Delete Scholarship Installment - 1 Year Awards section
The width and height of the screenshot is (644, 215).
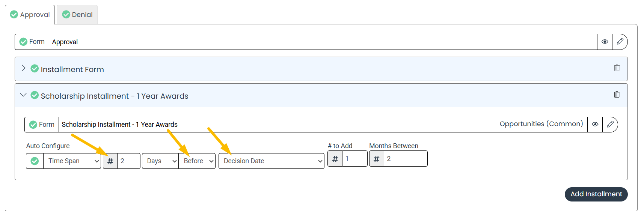(x=617, y=95)
